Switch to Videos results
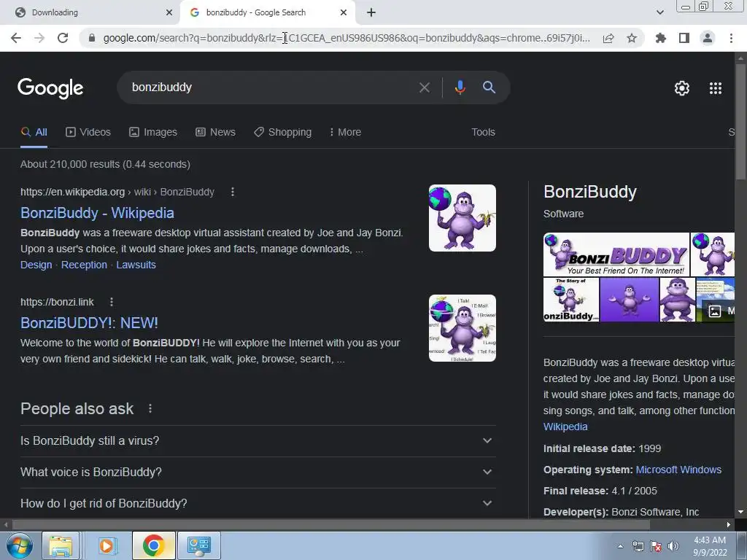 (x=88, y=133)
